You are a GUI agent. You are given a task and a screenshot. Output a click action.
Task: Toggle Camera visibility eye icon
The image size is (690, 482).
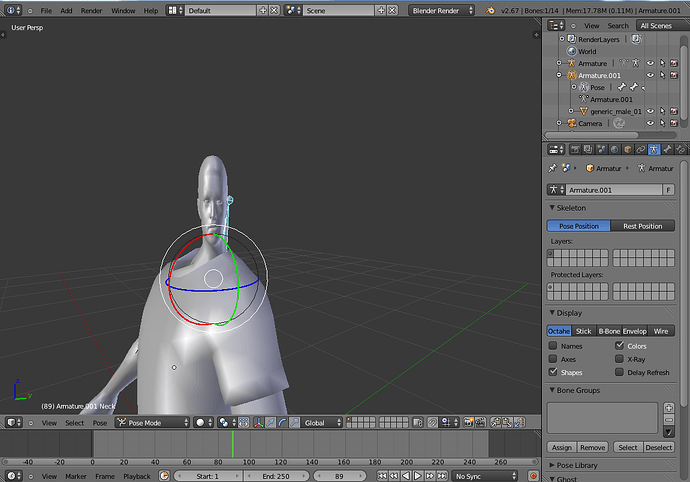[x=650, y=123]
